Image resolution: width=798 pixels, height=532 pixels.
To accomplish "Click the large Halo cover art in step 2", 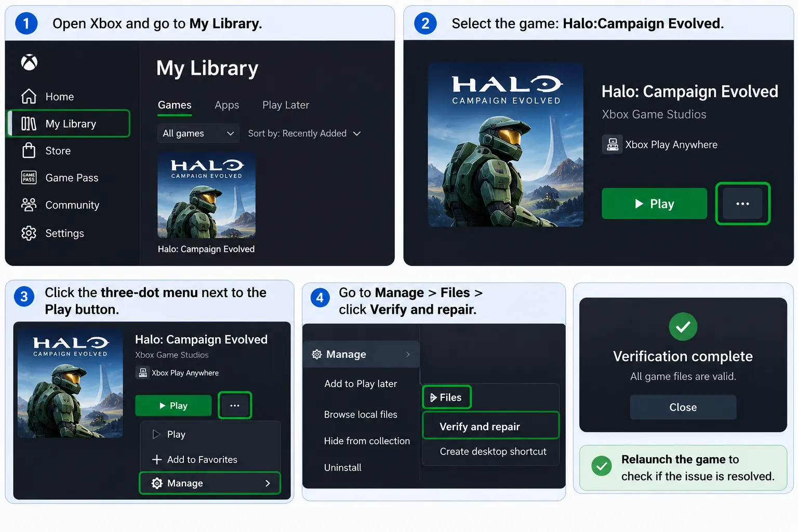I will [506, 145].
